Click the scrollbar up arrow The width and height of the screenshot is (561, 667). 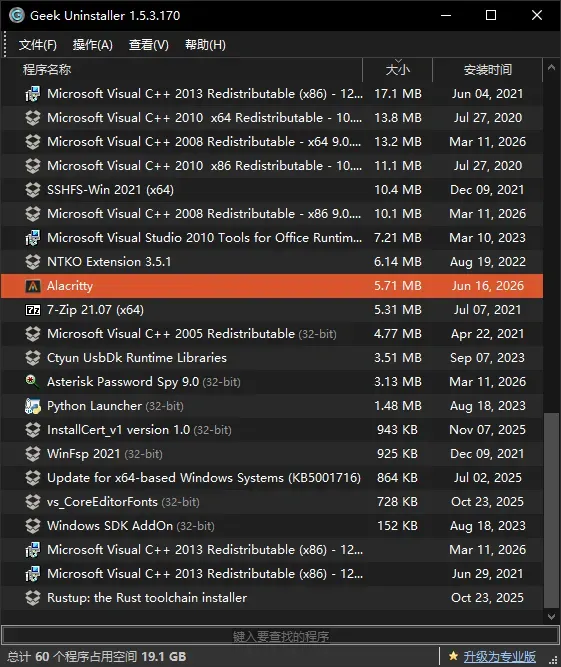click(x=552, y=67)
